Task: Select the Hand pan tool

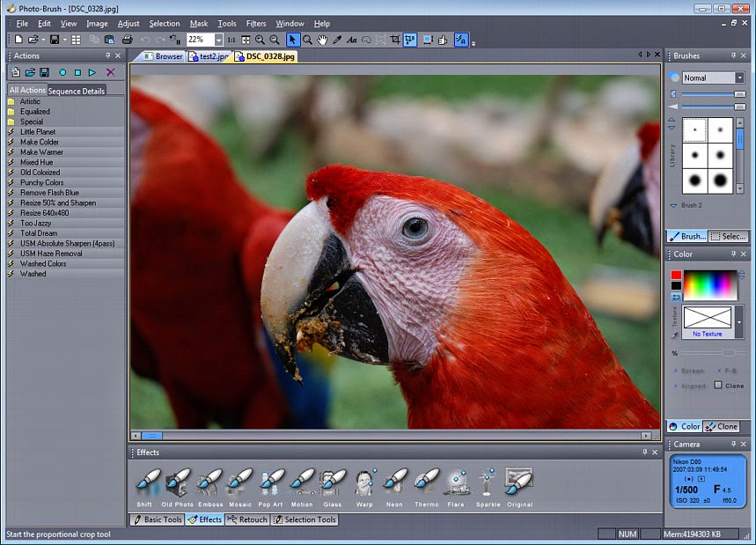Action: click(x=323, y=40)
